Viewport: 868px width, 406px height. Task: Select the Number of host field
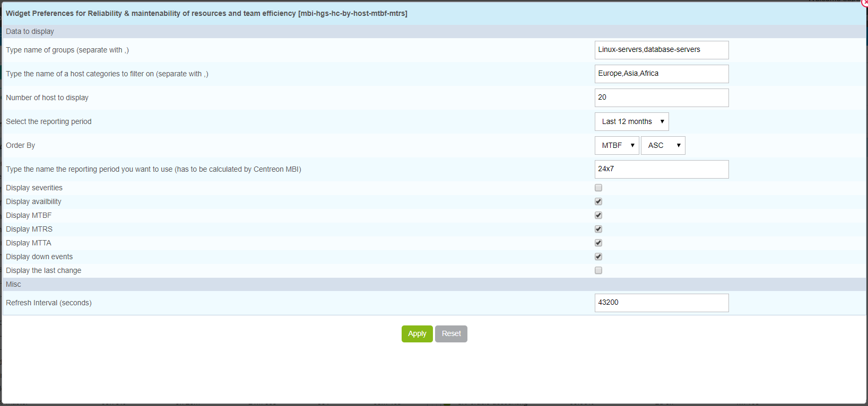click(x=661, y=98)
